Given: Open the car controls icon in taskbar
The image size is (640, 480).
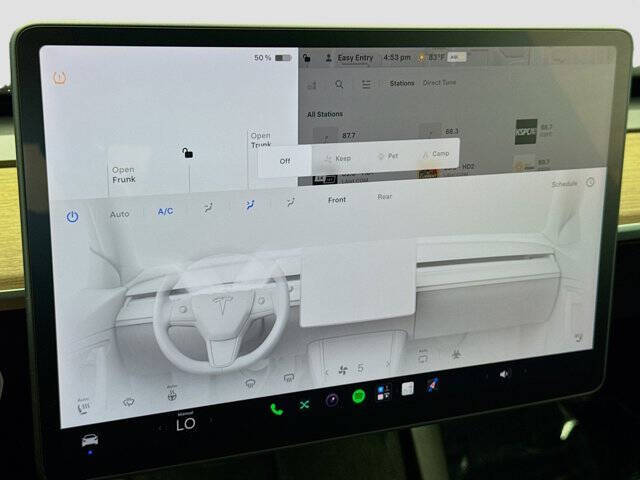Looking at the screenshot, I should coord(90,441).
